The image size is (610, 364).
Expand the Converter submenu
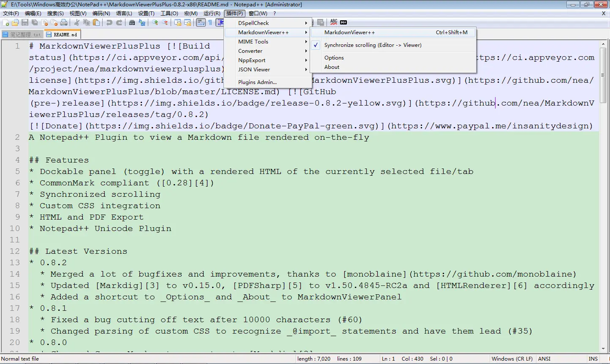click(x=268, y=51)
